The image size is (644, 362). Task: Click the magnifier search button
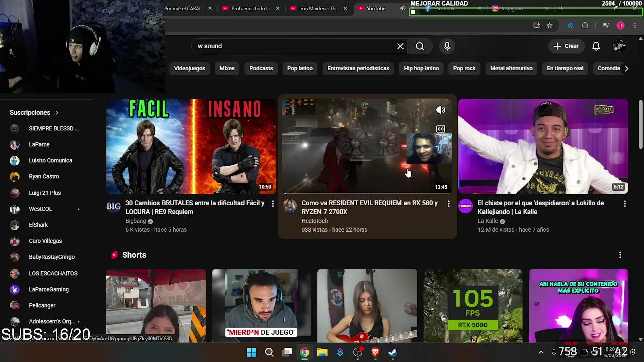(x=420, y=46)
